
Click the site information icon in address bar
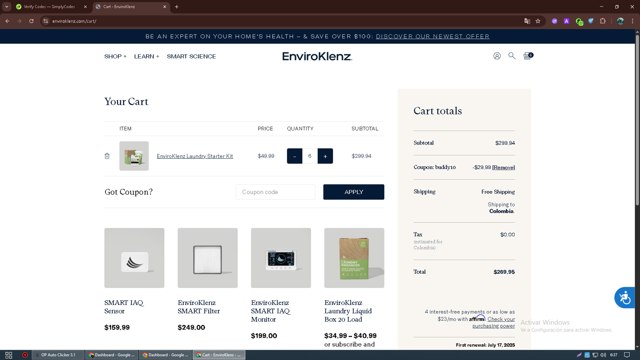46,21
